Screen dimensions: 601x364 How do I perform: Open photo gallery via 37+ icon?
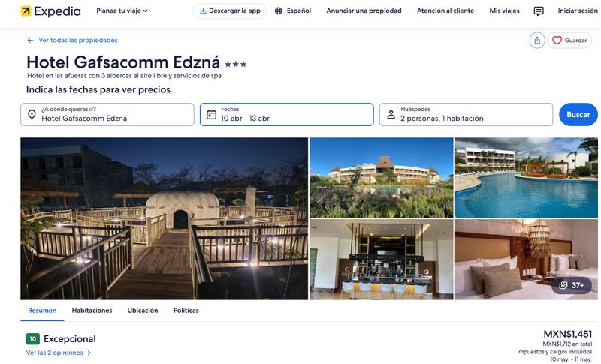(572, 285)
